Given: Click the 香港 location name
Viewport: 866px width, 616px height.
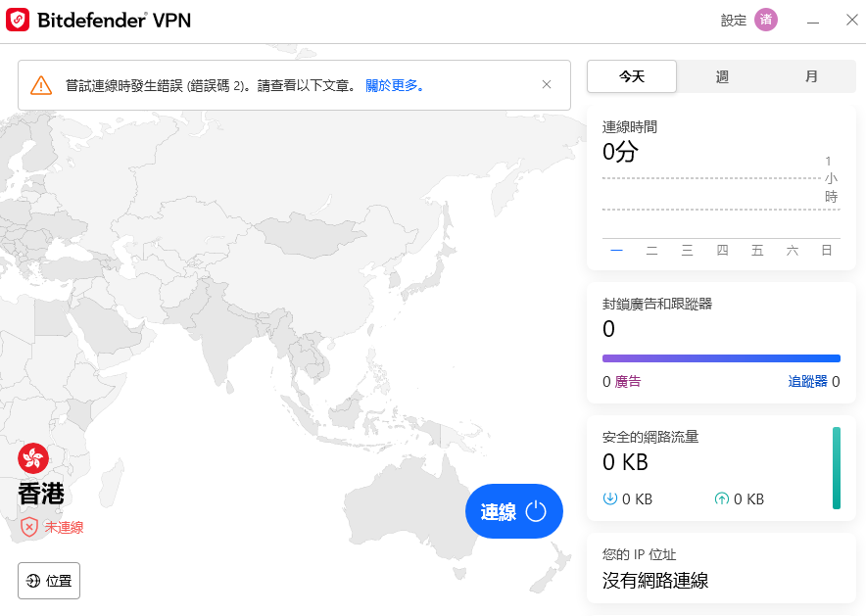Looking at the screenshot, I should point(41,494).
